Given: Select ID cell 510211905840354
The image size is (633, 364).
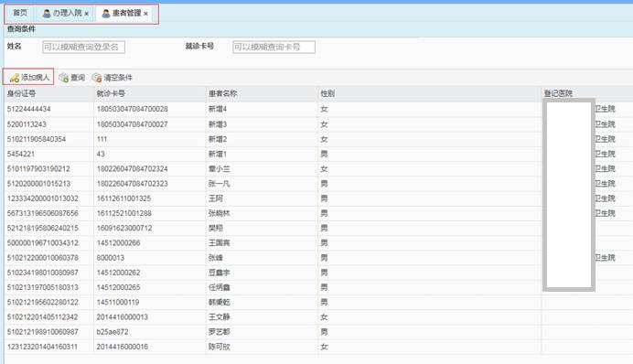Looking at the screenshot, I should tap(37, 139).
